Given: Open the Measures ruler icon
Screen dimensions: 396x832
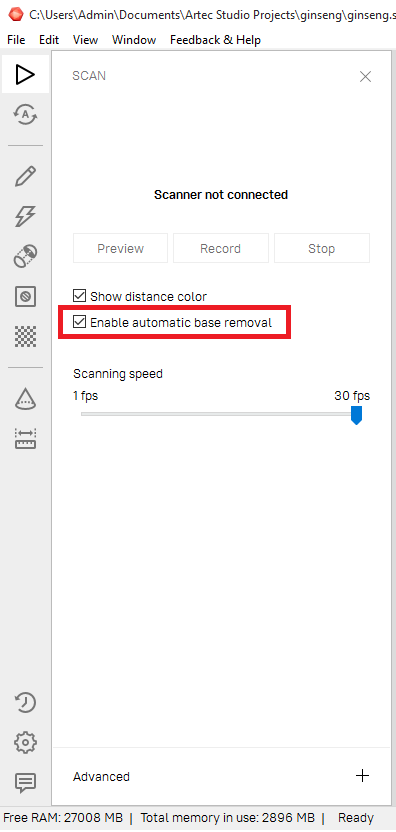Looking at the screenshot, I should 25,439.
